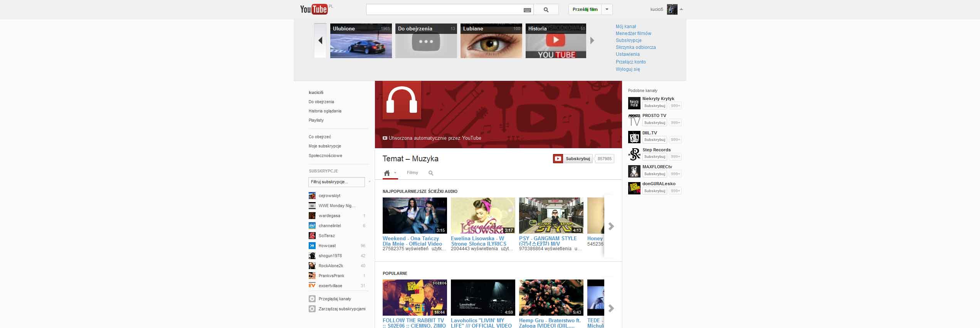
Task: Open the PrankvsPrank subscription avatar
Action: pos(312,276)
